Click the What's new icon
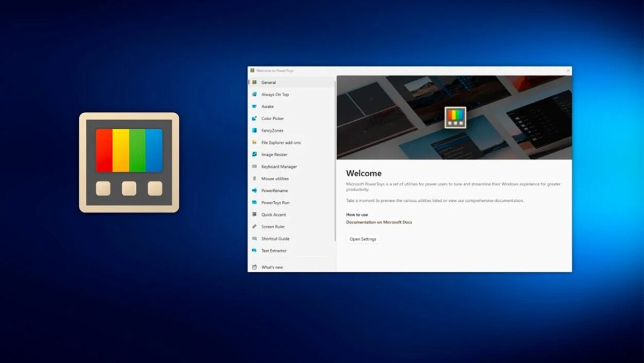The width and height of the screenshot is (644, 363). (254, 267)
